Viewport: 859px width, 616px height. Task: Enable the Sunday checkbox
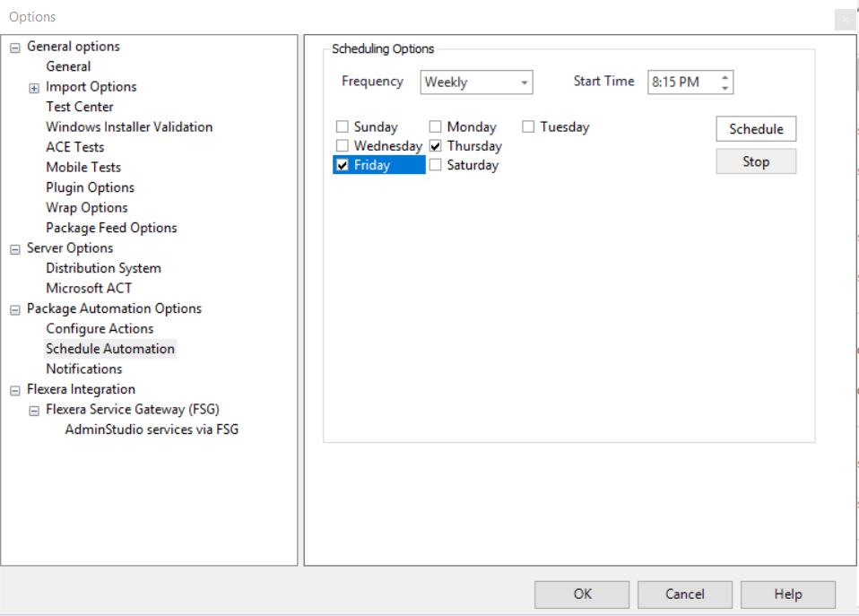(x=343, y=127)
